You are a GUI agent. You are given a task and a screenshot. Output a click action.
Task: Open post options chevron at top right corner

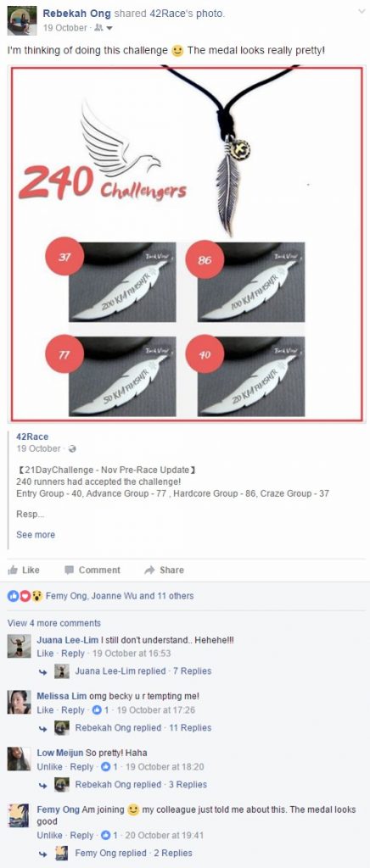click(x=362, y=12)
